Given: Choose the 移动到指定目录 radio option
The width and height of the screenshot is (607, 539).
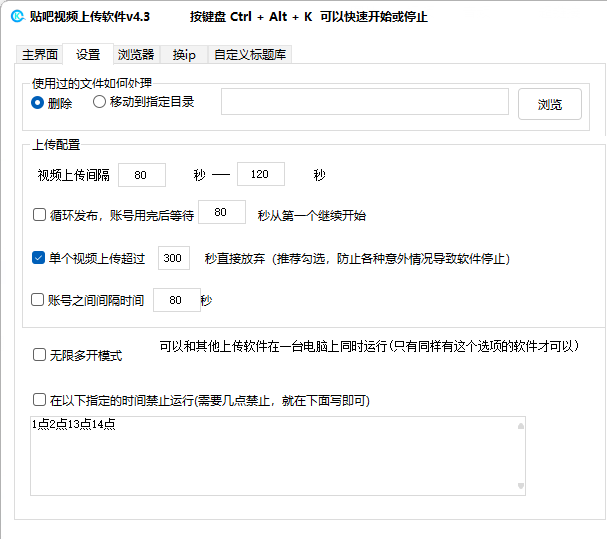Looking at the screenshot, I should coord(144,102).
